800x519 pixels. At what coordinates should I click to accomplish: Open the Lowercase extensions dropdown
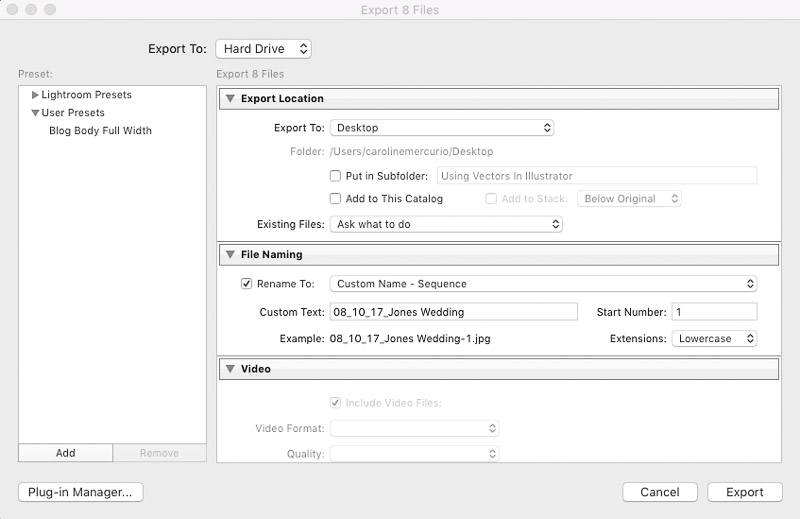point(714,338)
